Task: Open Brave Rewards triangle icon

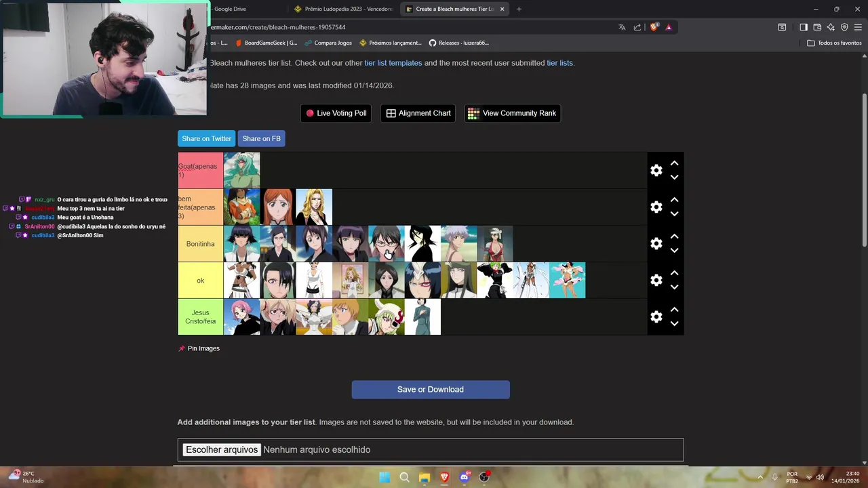Action: [669, 27]
